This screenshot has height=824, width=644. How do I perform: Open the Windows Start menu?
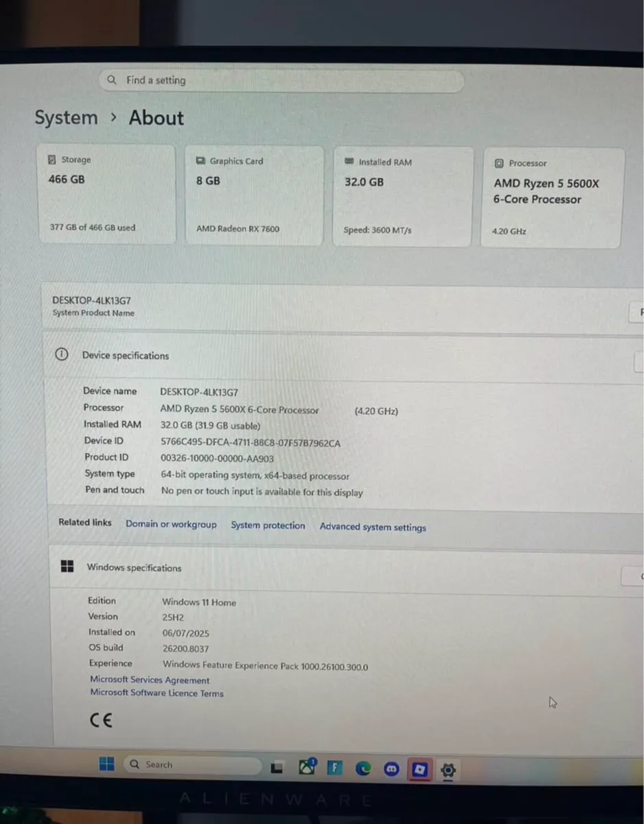pyautogui.click(x=107, y=764)
